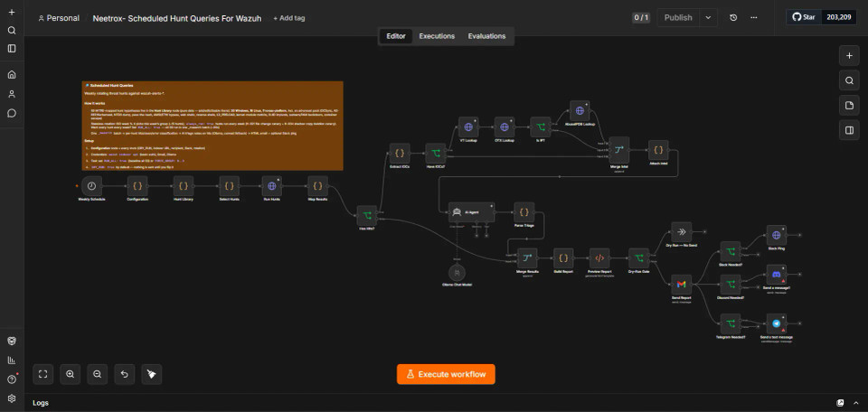
Task: Open the Merge Results node
Action: pos(527,257)
